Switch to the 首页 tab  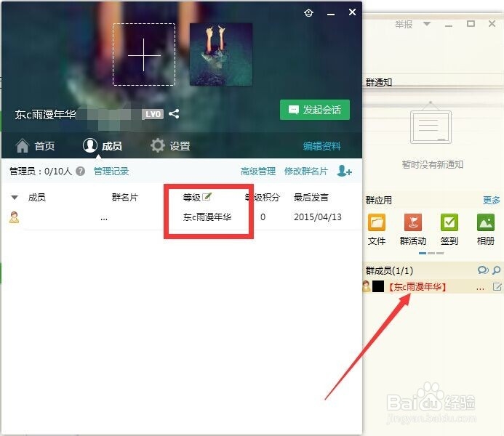click(36, 146)
